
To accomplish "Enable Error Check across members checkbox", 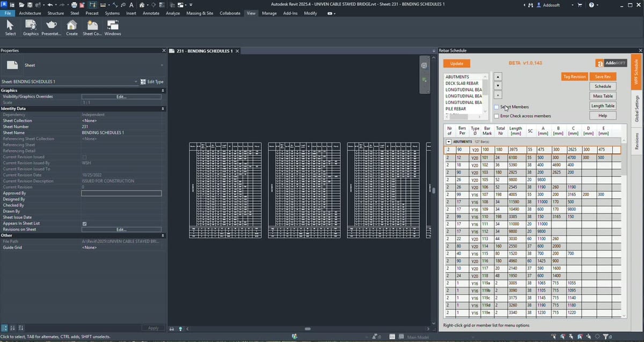I will pos(496,116).
